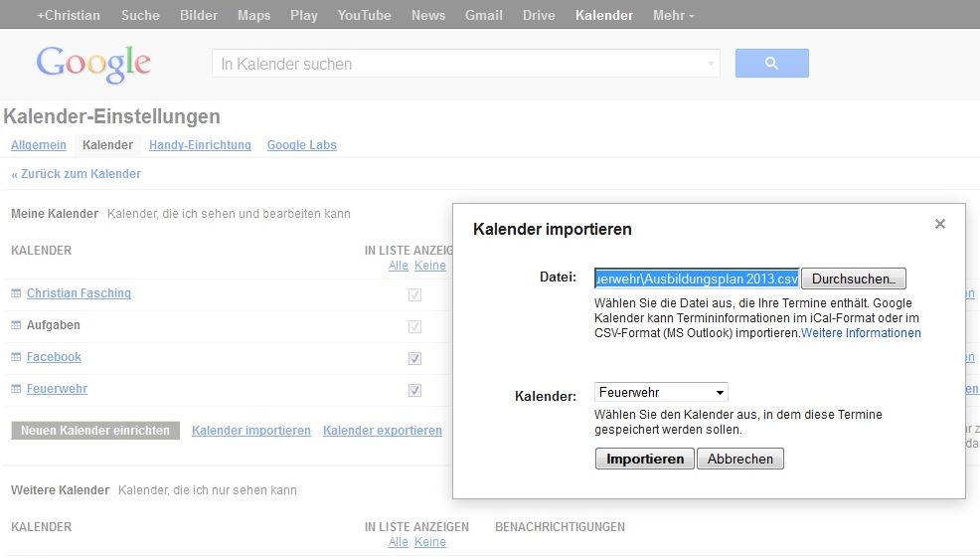Click Keine under Meine Kalender list

tap(430, 266)
